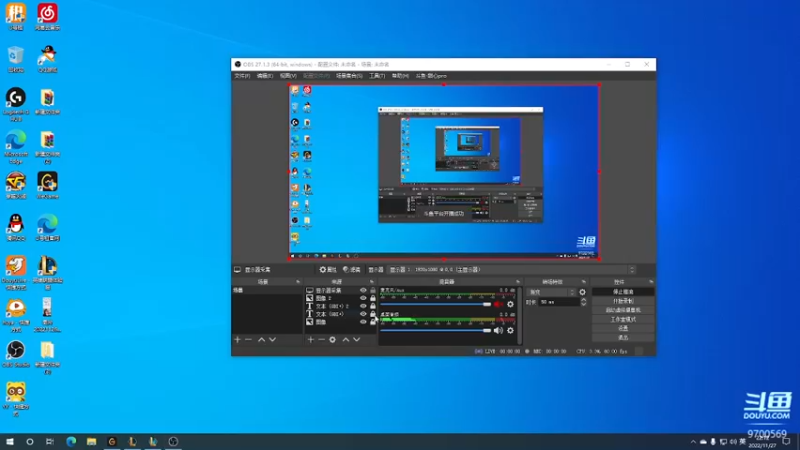Click 开始录制 Start Recording button
Viewport: 800px width, 450px height.
tap(623, 301)
